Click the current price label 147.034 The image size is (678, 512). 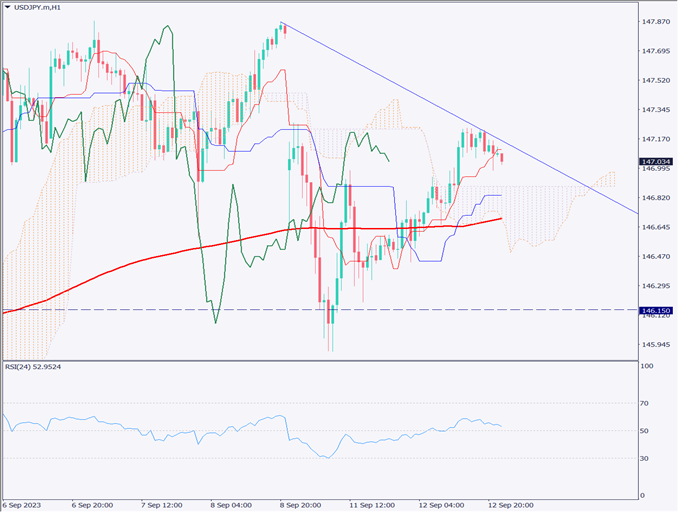[x=656, y=160]
